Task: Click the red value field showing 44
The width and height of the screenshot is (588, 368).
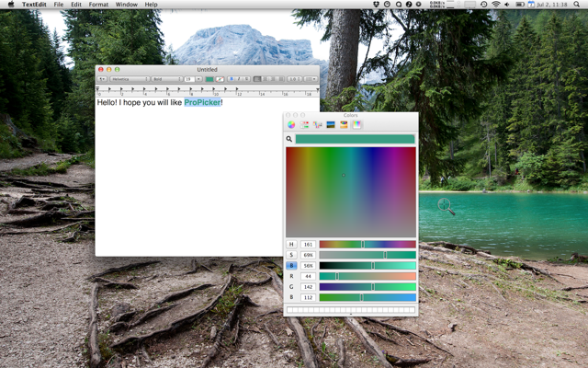Action: (x=308, y=276)
